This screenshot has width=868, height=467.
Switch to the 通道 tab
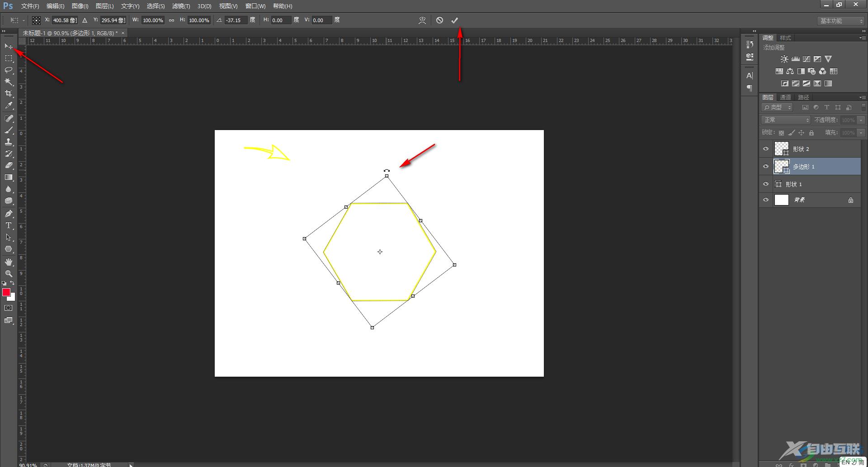point(786,98)
